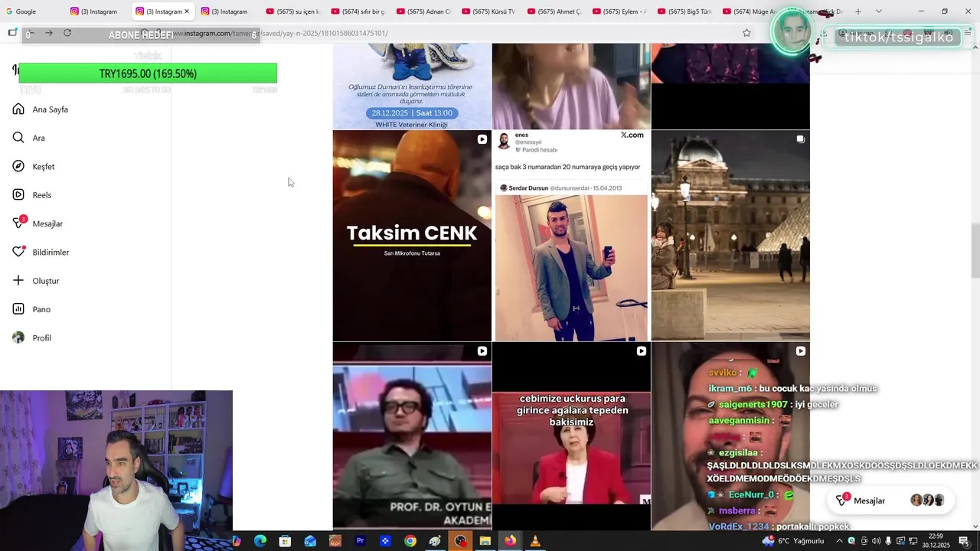
Task: Switch to '(5675) Kürsü TV' YouTube tab
Action: tap(488, 11)
